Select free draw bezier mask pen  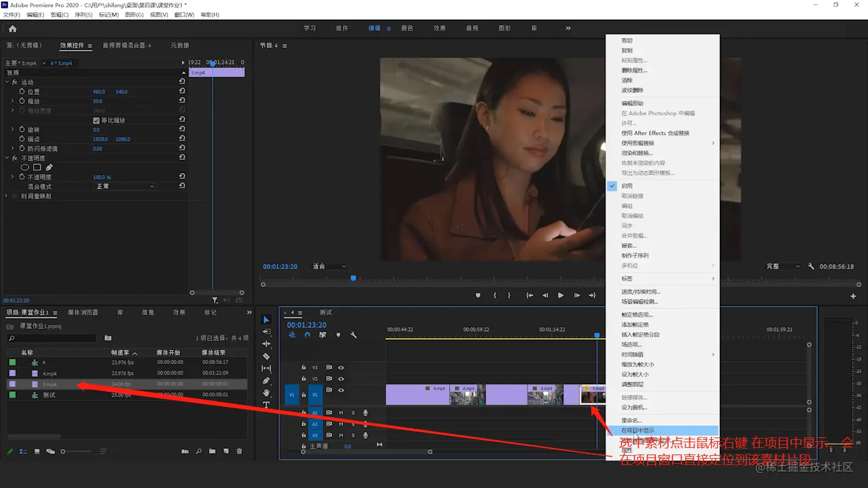pos(49,167)
